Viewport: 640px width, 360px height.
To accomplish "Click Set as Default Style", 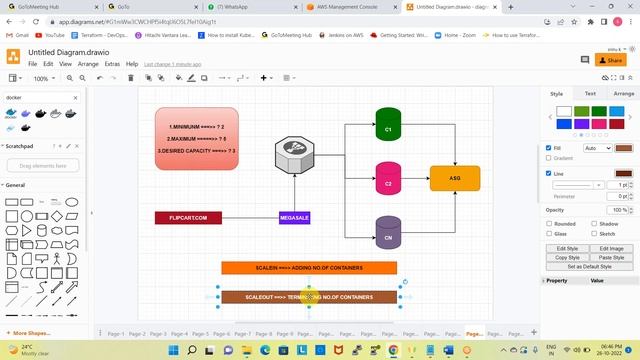I will pyautogui.click(x=589, y=267).
